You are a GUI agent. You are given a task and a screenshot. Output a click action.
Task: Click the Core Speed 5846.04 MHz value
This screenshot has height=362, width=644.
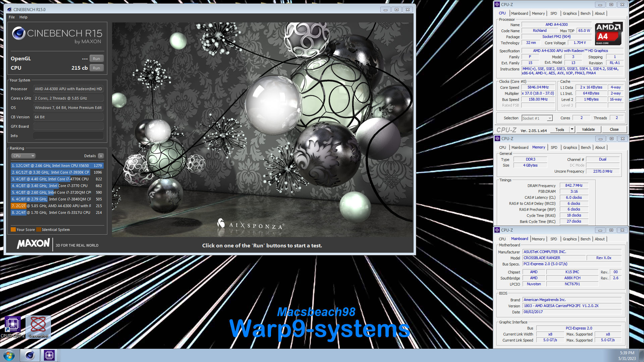tap(538, 87)
